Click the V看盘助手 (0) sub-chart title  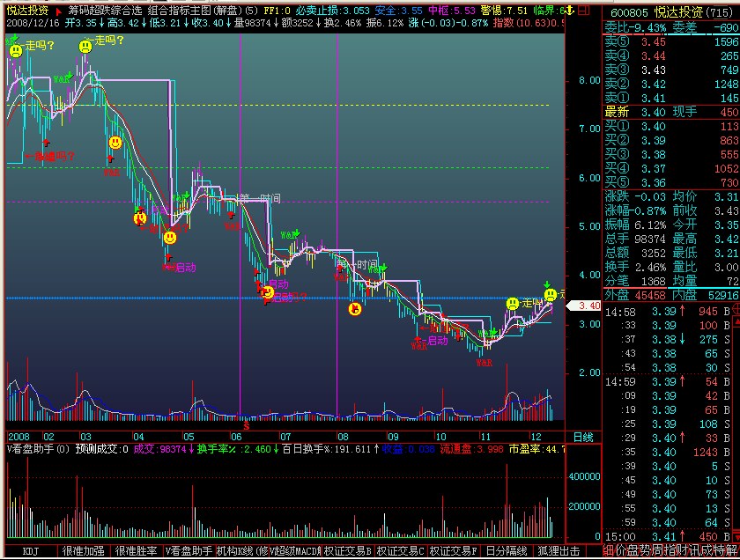pyautogui.click(x=38, y=449)
